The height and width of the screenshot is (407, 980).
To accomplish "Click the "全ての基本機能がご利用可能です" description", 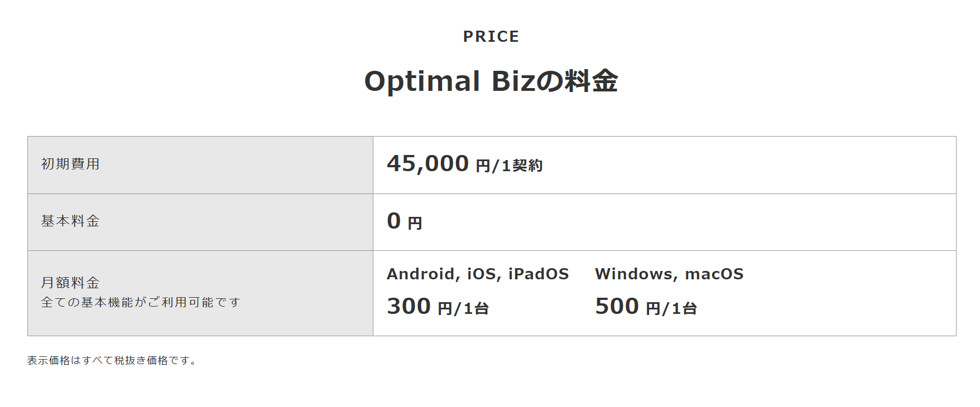I will (141, 302).
